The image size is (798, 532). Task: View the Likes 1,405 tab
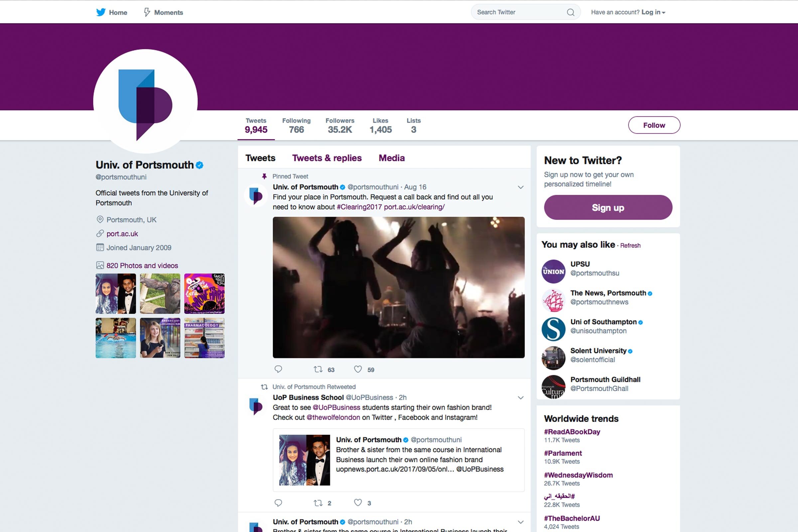click(380, 126)
